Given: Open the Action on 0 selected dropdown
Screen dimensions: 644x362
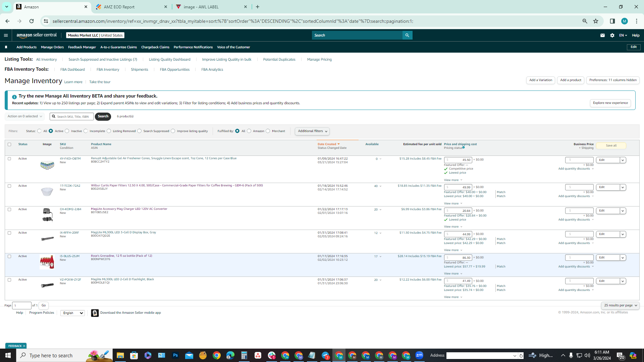Looking at the screenshot, I should point(25,116).
